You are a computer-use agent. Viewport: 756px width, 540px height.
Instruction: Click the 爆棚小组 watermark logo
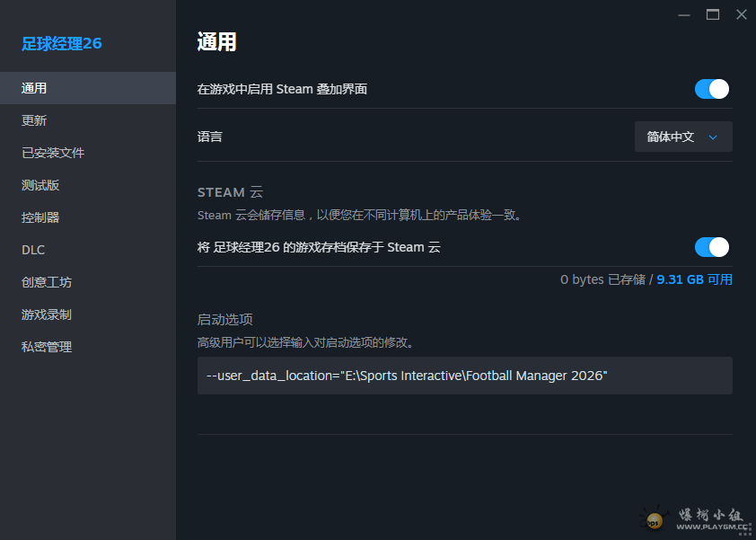click(691, 518)
